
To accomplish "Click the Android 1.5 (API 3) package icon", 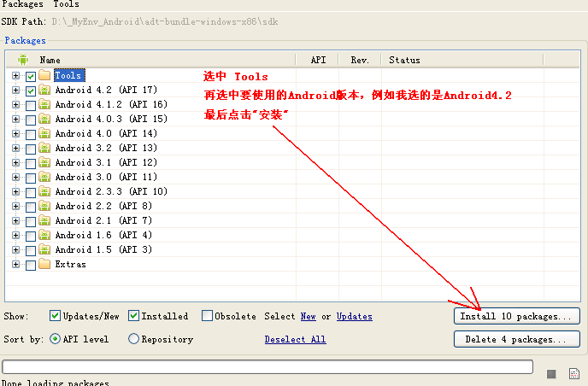I will (x=44, y=249).
